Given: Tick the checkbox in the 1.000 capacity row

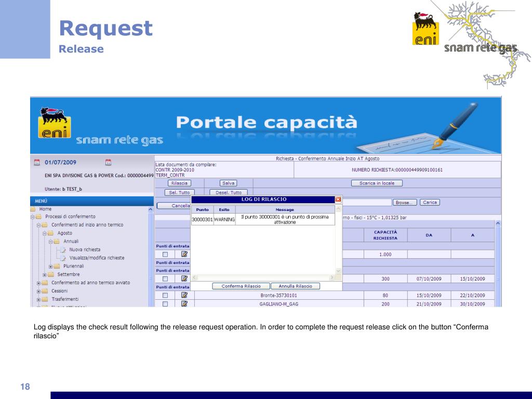Looking at the screenshot, I should [x=165, y=254].
